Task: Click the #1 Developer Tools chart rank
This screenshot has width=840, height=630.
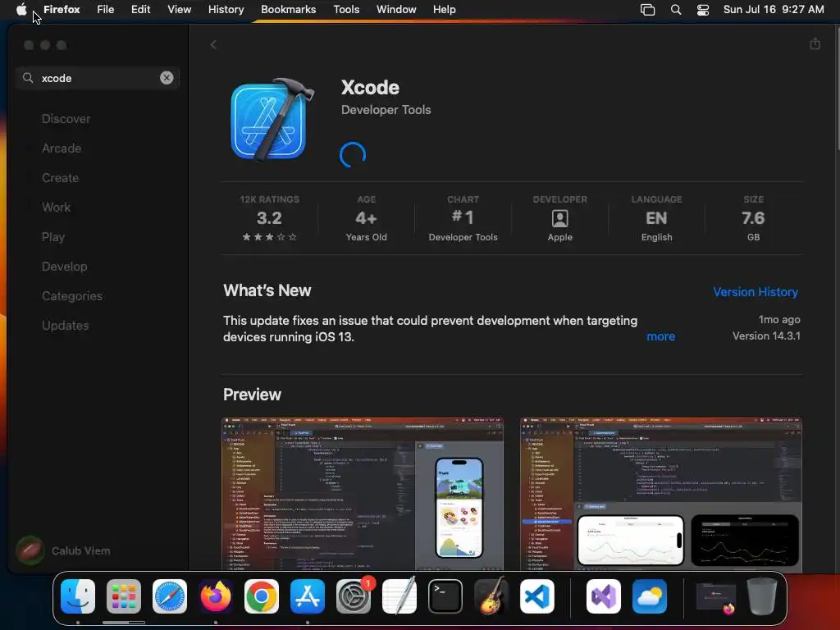Action: pos(463,218)
